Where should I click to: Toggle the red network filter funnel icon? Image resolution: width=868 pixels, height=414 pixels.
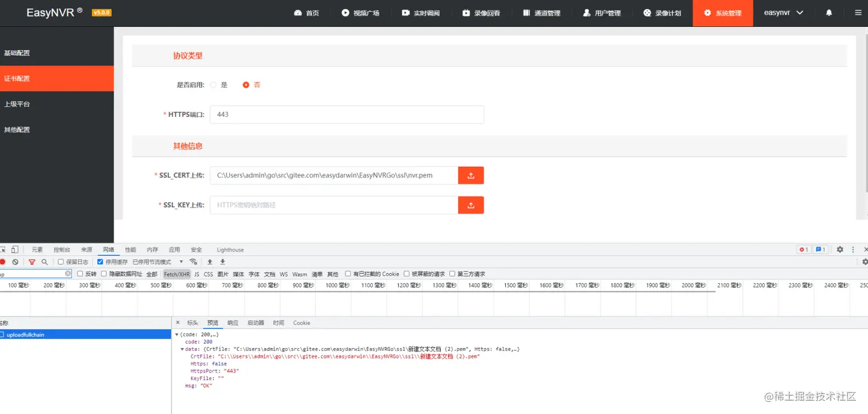tap(32, 261)
